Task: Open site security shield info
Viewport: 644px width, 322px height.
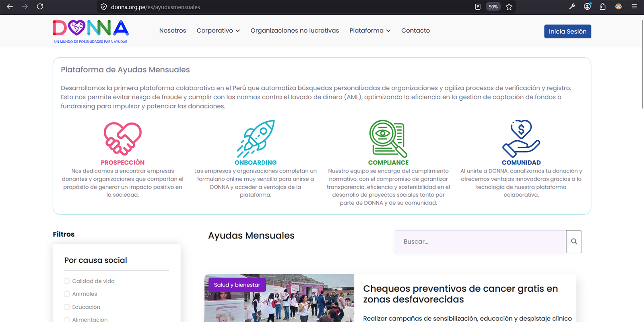Action: [x=103, y=7]
